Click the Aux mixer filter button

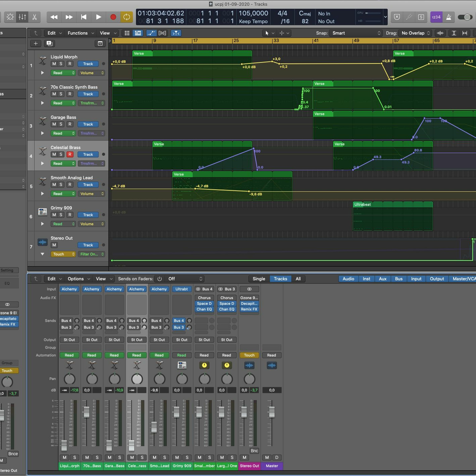click(x=382, y=279)
